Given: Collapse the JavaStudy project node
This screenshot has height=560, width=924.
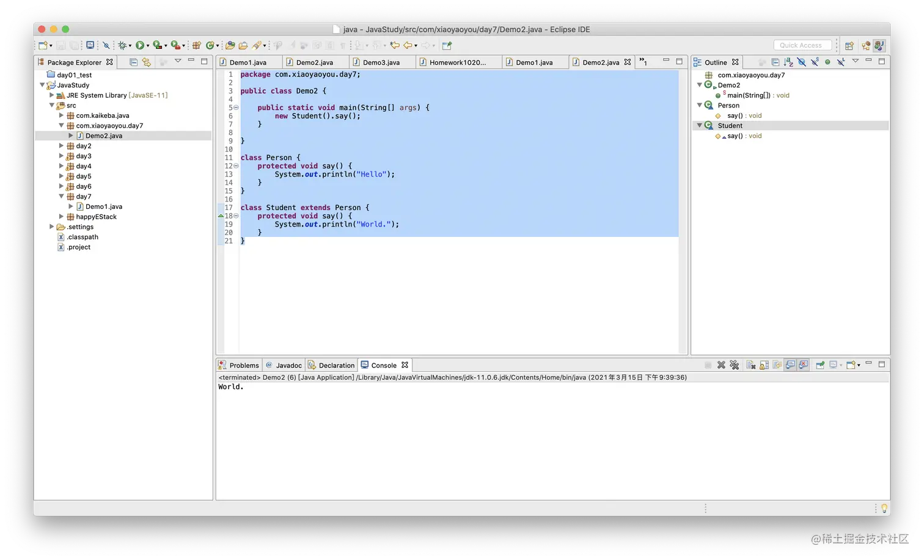Looking at the screenshot, I should (x=42, y=85).
